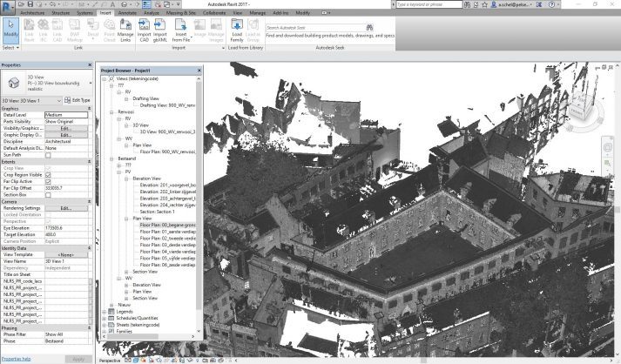Click the Search Autodesk Seek field
Screen dimensions: 621x364
pos(315,27)
